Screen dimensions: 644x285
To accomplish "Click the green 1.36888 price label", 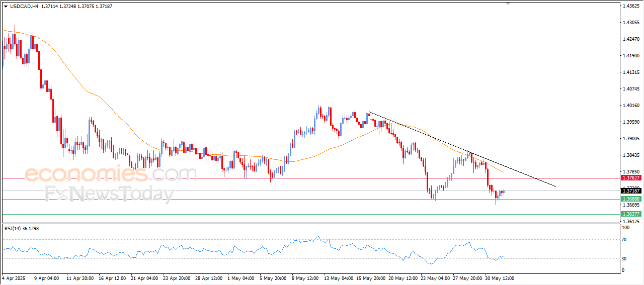I will [x=630, y=199].
